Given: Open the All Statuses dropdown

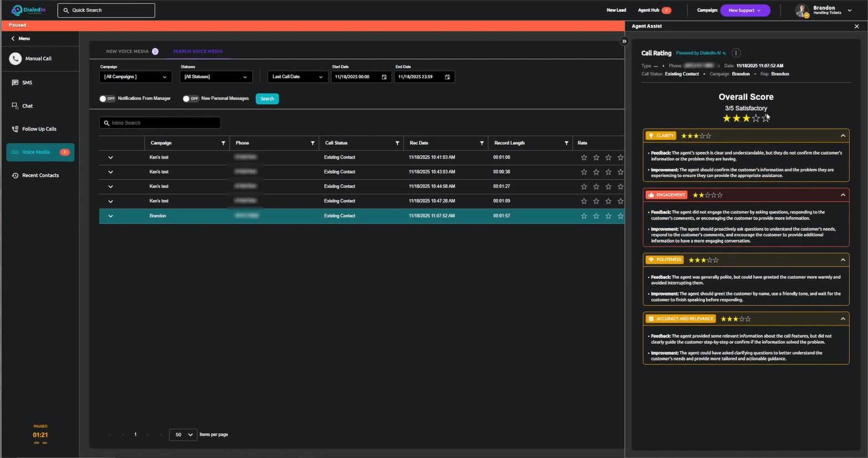Looking at the screenshot, I should tap(216, 77).
